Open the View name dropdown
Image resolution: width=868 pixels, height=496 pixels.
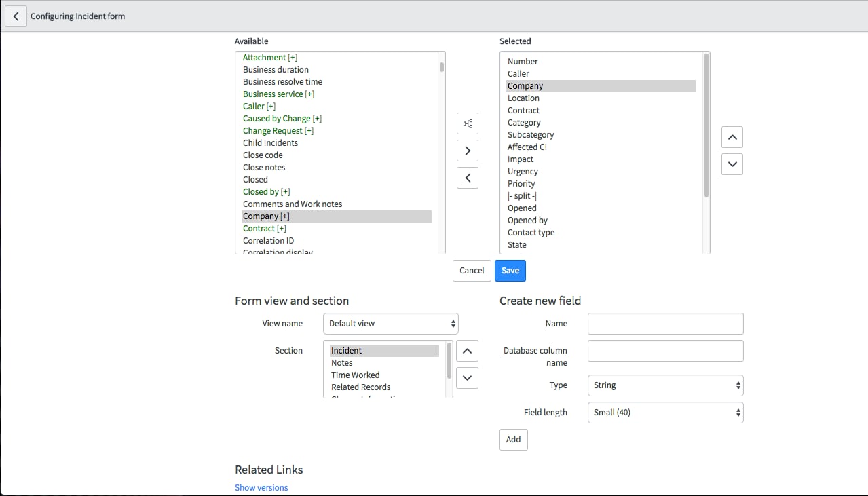(390, 324)
